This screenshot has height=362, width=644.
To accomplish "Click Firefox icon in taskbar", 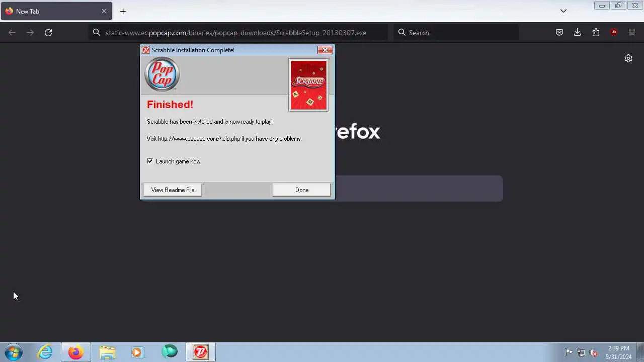I will pyautogui.click(x=76, y=352).
